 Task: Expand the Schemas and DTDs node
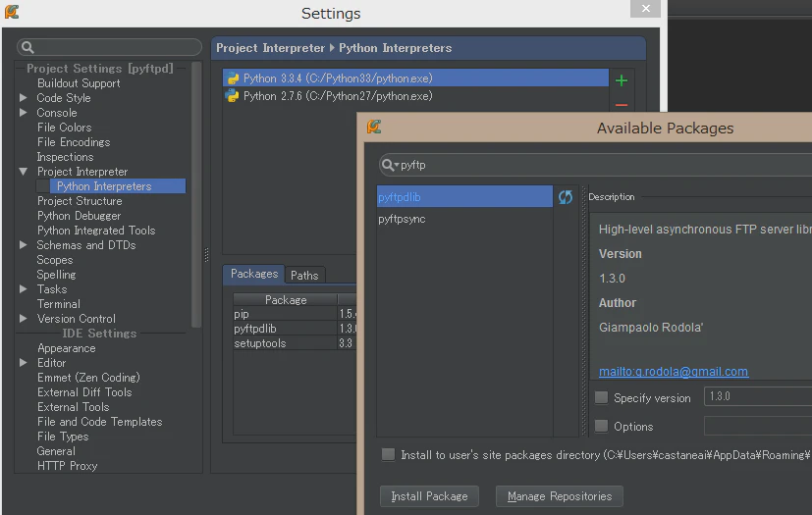24,245
